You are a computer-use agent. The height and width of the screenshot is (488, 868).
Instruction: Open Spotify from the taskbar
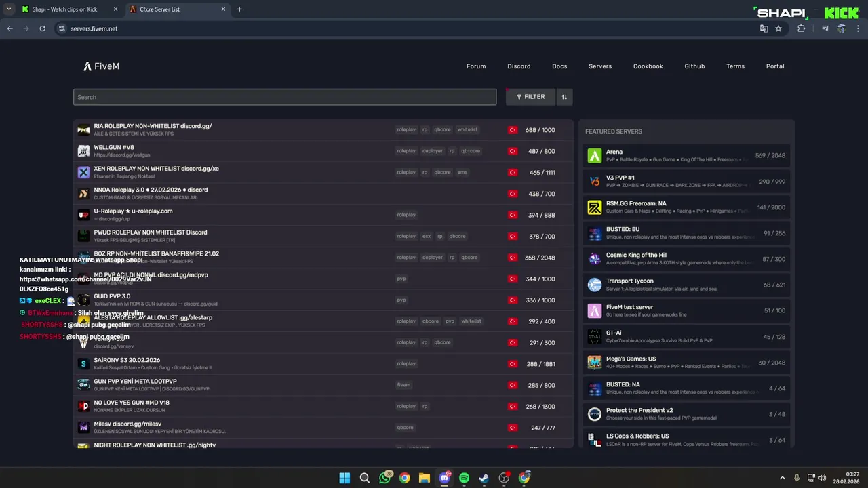click(x=465, y=478)
